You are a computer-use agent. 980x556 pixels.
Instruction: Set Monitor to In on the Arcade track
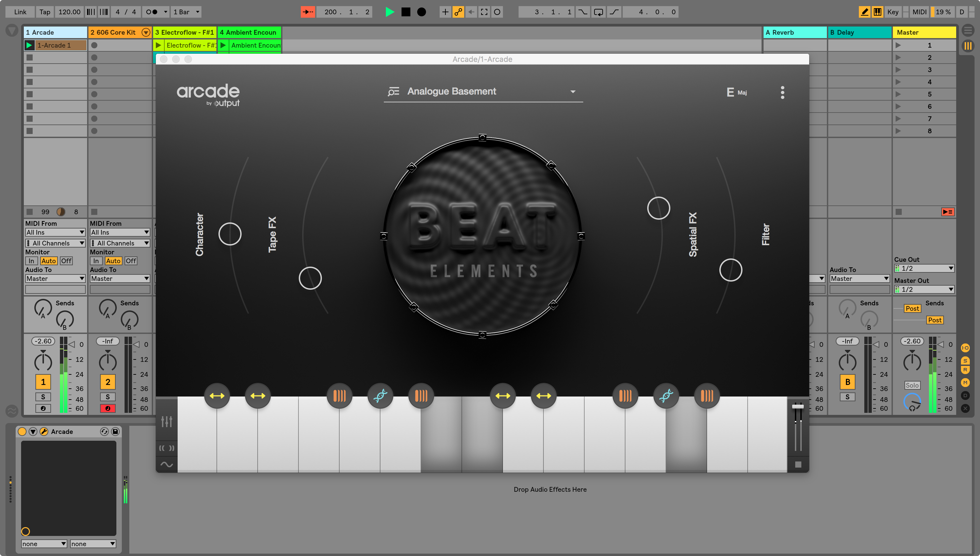(x=31, y=261)
